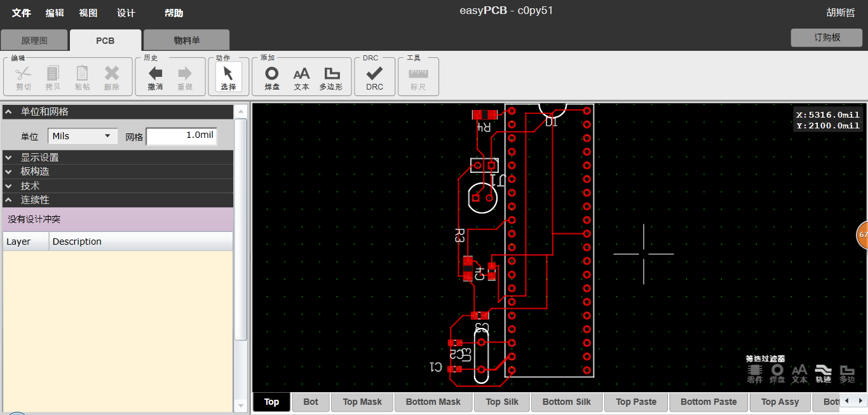Image resolution: width=868 pixels, height=415 pixels.
Task: Open the 视图 menu
Action: pyautogui.click(x=88, y=13)
